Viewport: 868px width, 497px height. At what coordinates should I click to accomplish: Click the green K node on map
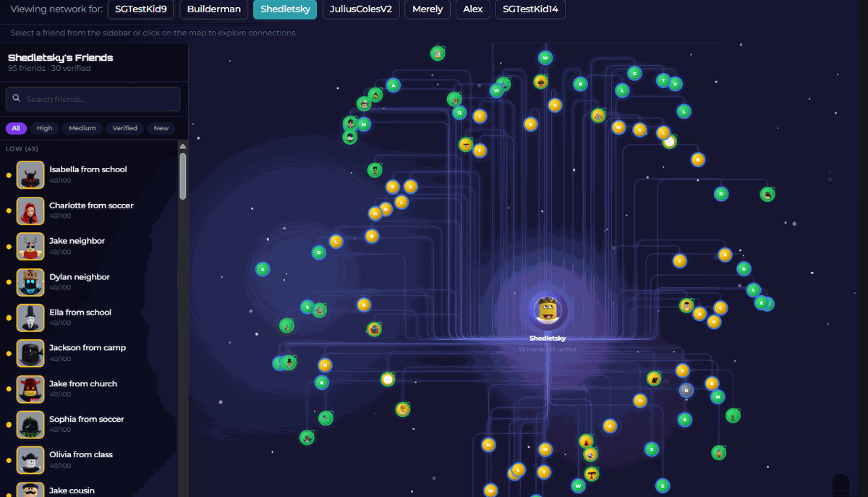(321, 382)
